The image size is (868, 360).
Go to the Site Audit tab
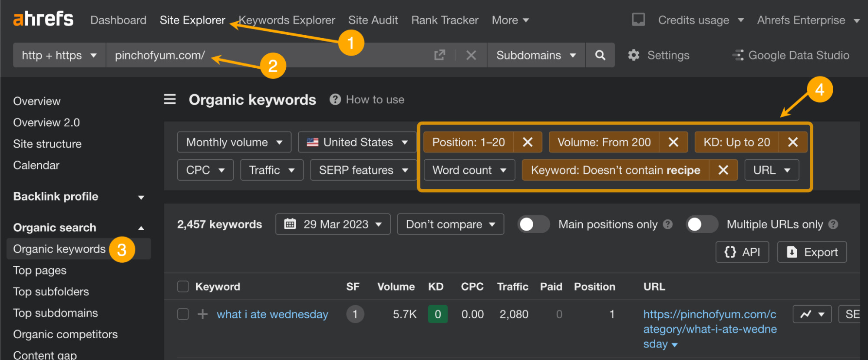click(x=373, y=20)
